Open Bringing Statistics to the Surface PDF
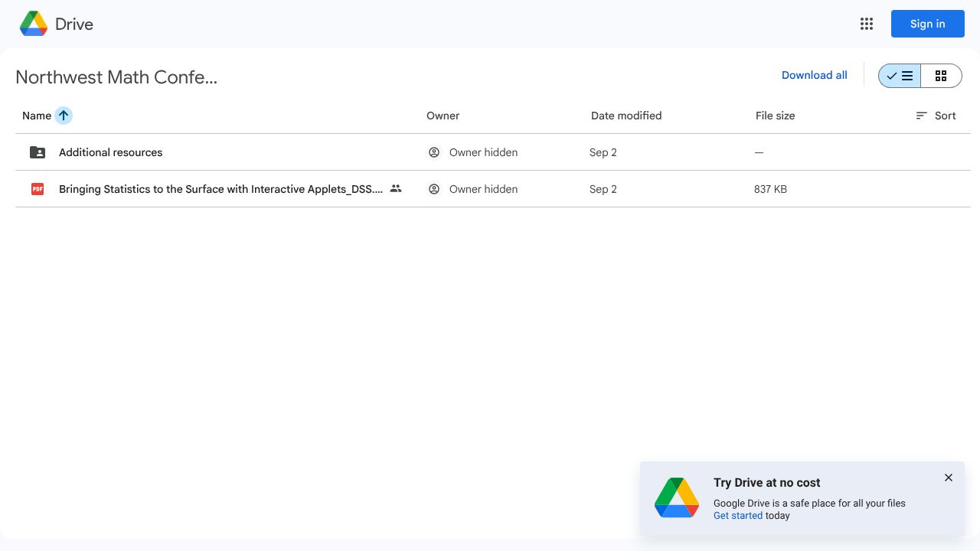This screenshot has width=980, height=551. click(220, 189)
